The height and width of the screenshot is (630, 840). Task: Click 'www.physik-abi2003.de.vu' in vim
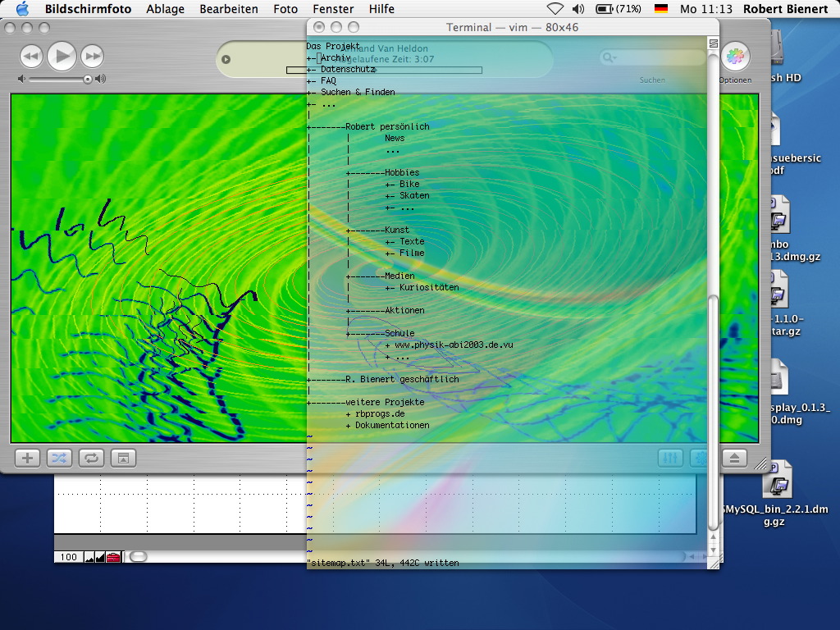tap(454, 345)
